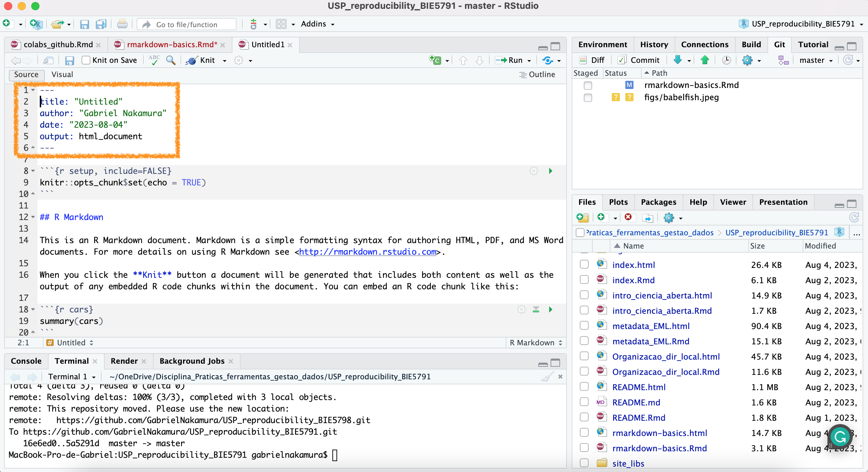The width and height of the screenshot is (868, 472).
Task: Toggle the Knit on Save checkbox
Action: coord(86,60)
